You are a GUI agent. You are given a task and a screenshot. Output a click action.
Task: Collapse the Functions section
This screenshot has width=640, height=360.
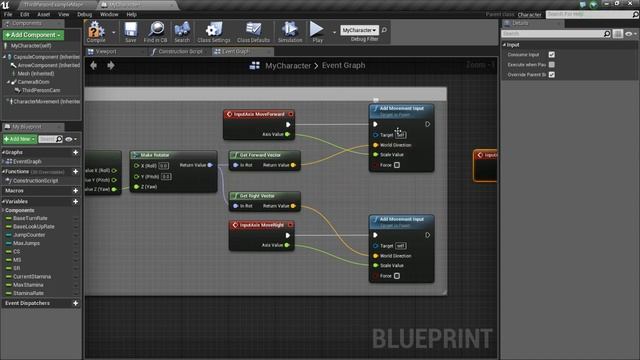coord(3,172)
